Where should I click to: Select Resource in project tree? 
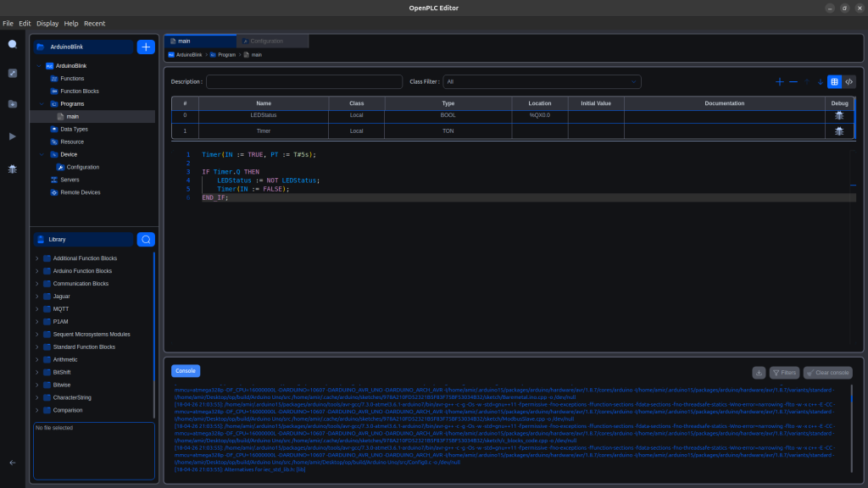(x=72, y=142)
